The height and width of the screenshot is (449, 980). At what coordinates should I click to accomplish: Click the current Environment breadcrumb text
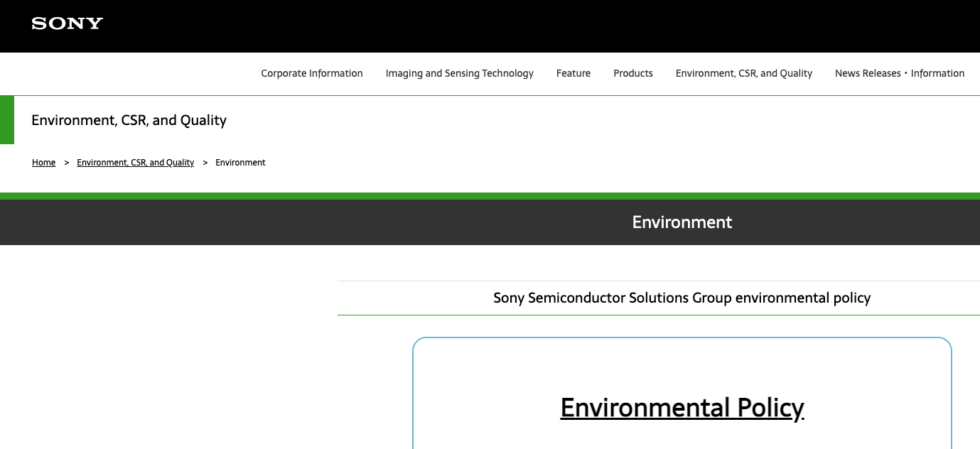[x=240, y=163]
